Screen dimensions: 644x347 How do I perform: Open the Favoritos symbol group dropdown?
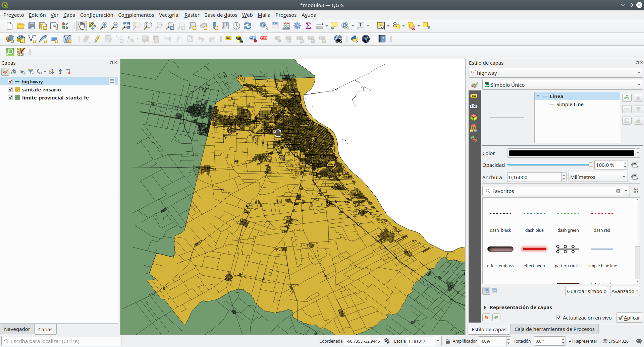pyautogui.click(x=626, y=191)
